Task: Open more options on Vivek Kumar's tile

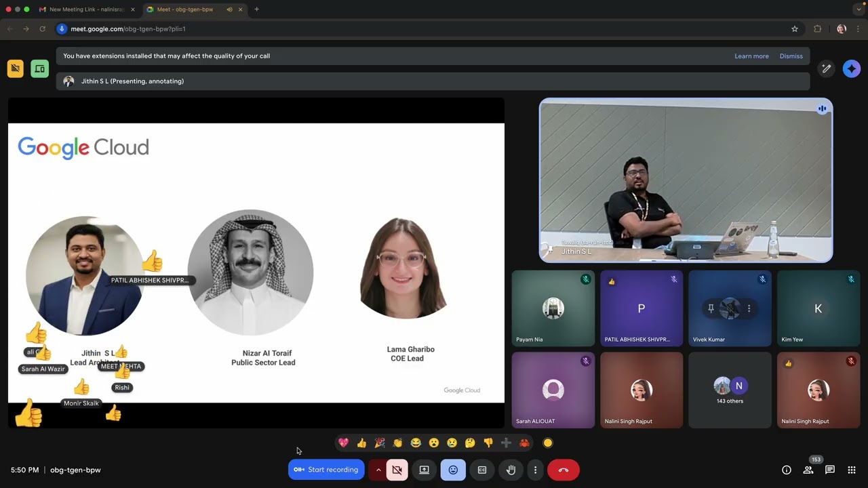Action: (x=749, y=308)
